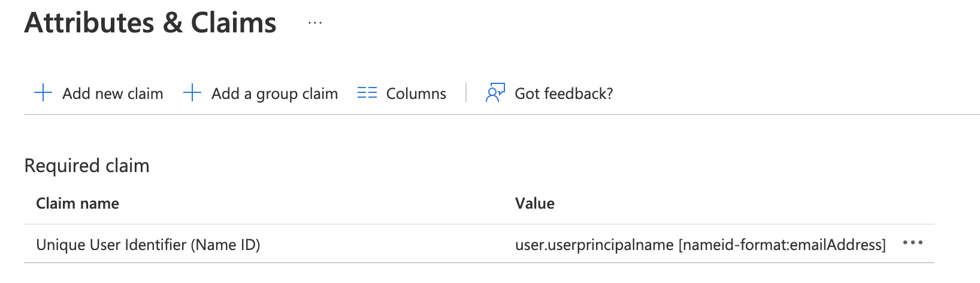Choose the Add new claim label

point(113,94)
